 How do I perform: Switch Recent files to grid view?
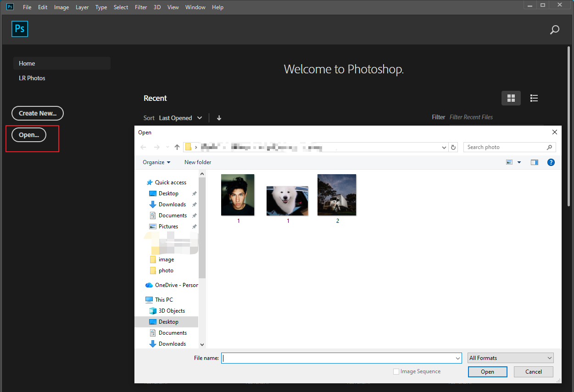point(511,98)
